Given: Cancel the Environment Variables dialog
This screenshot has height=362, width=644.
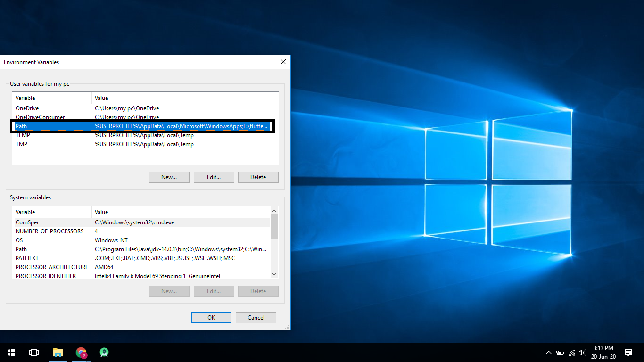Looking at the screenshot, I should point(256,318).
